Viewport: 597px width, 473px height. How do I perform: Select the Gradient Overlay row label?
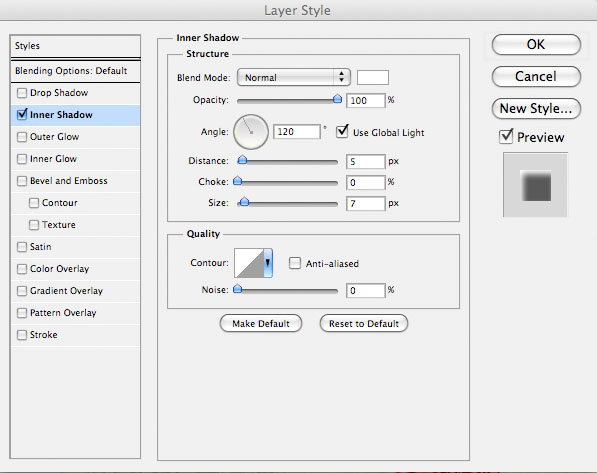pos(66,291)
